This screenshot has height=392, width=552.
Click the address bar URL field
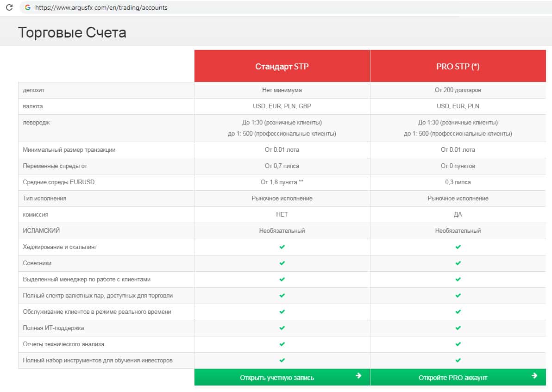coord(102,7)
